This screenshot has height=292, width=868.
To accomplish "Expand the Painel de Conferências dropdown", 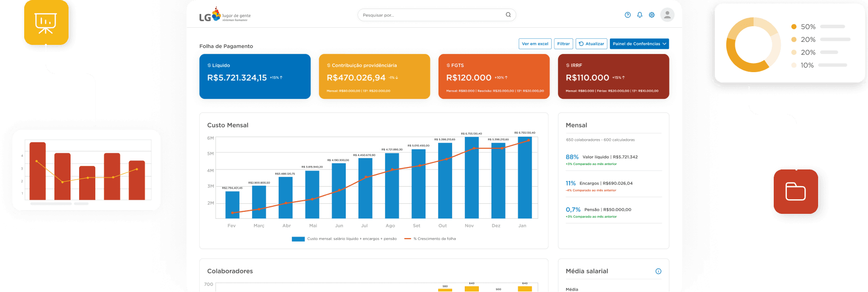I will click(x=639, y=44).
